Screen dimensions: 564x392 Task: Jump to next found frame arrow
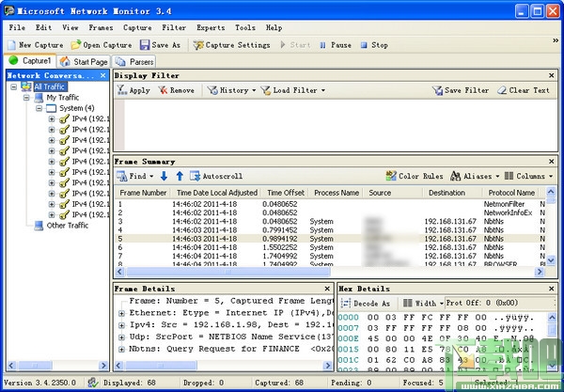(x=164, y=176)
